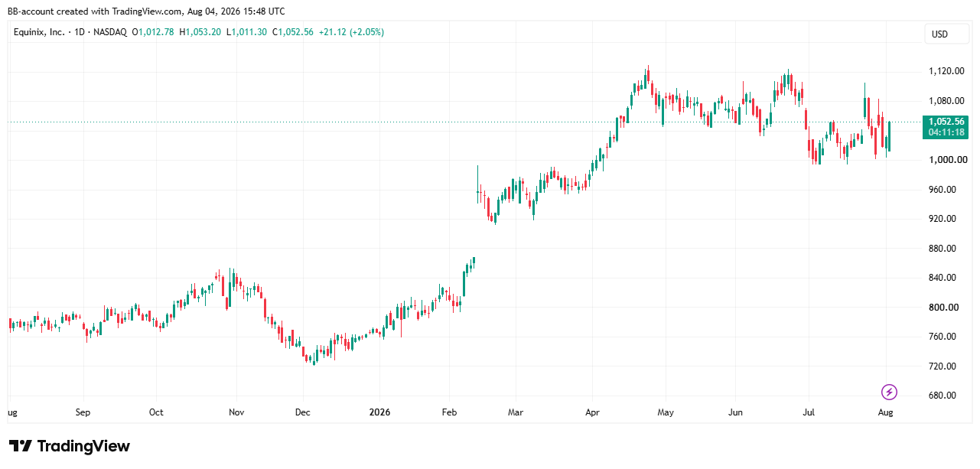Click the 840.00 price axis label
Screen dimensions: 980x469
942,278
